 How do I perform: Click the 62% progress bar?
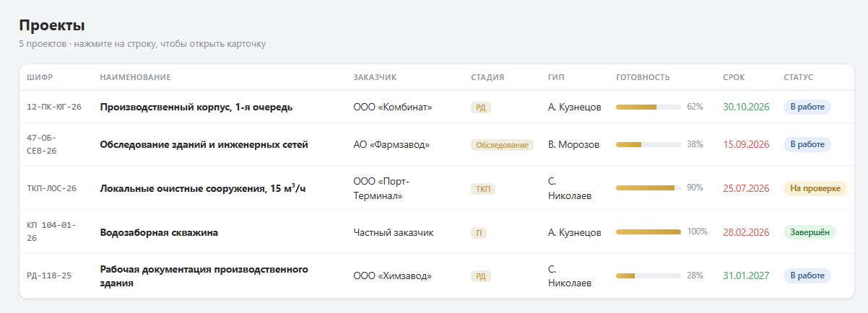pos(648,107)
